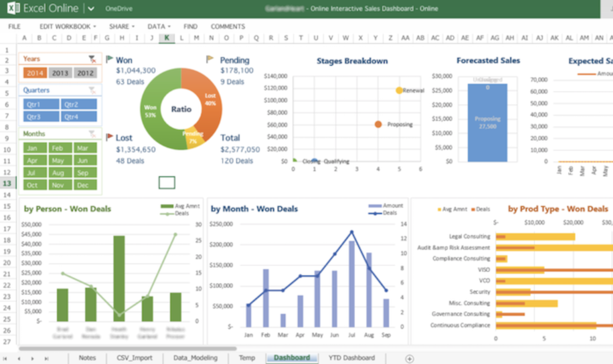Select column K header
This screenshot has width=613, height=364.
[166, 38]
